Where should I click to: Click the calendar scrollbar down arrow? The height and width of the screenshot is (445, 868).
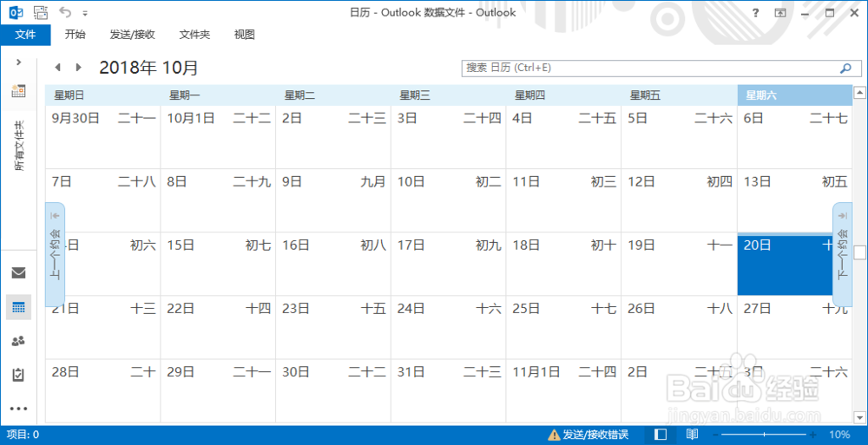[x=859, y=417]
